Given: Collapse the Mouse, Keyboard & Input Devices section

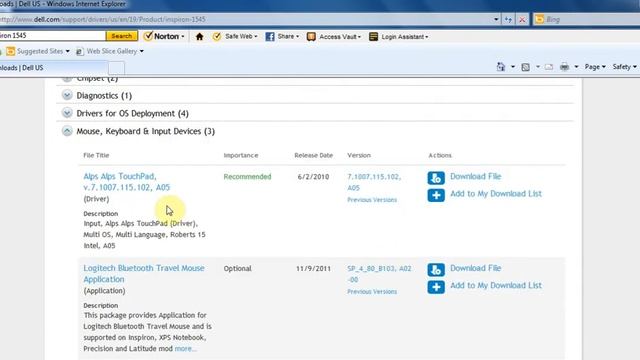Looking at the screenshot, I should pyautogui.click(x=67, y=131).
